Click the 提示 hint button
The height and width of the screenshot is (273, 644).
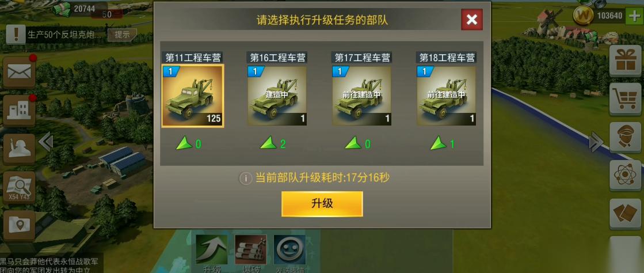[x=122, y=35]
